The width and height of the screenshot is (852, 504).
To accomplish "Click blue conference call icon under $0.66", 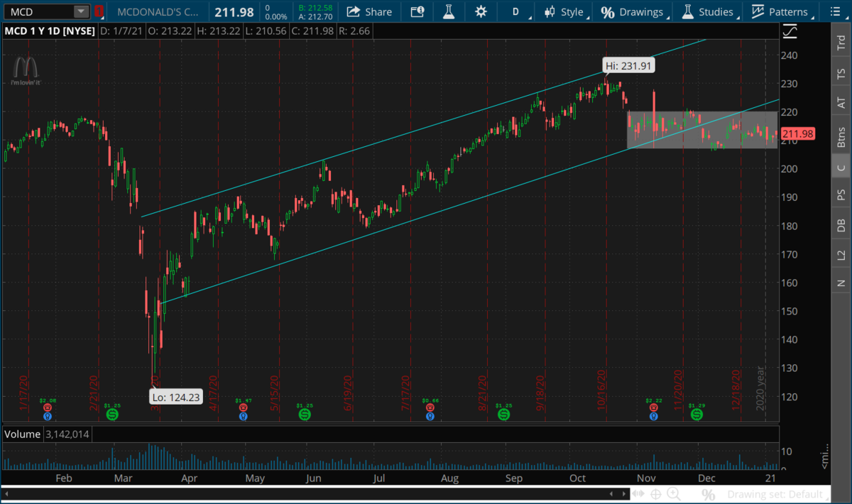I will pyautogui.click(x=430, y=417).
